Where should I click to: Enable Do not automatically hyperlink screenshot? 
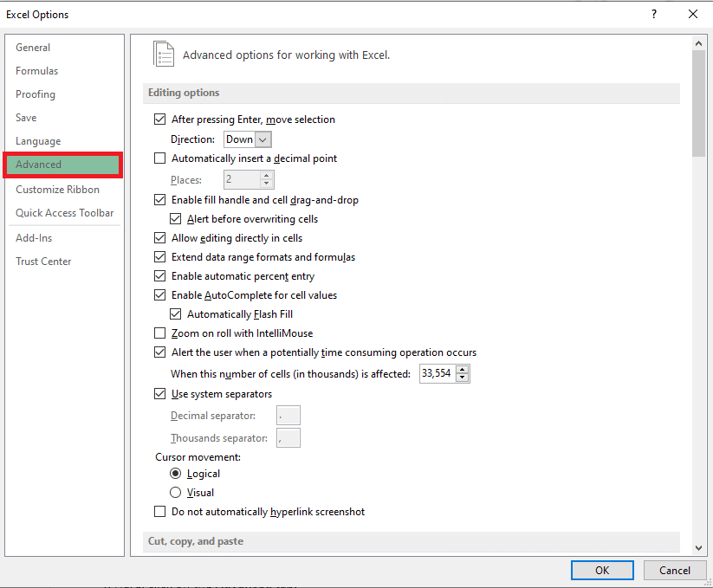(159, 512)
